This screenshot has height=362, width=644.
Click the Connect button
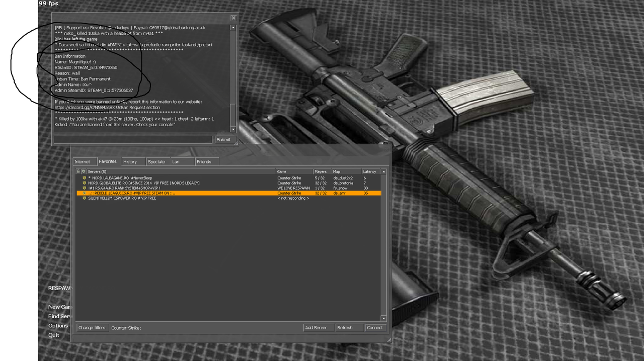click(375, 327)
